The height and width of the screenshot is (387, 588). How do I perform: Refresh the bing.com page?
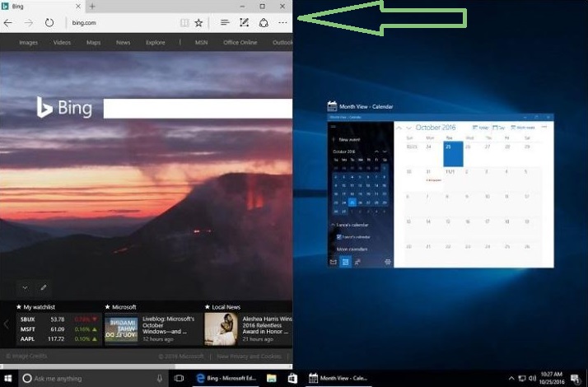[x=49, y=22]
